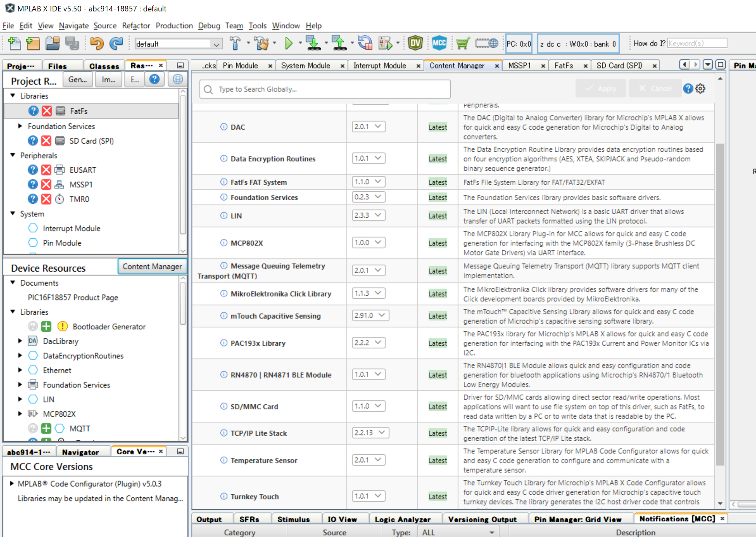Click the Content Manager vertical scrollbar
756x537 pixels.
pyautogui.click(x=720, y=304)
